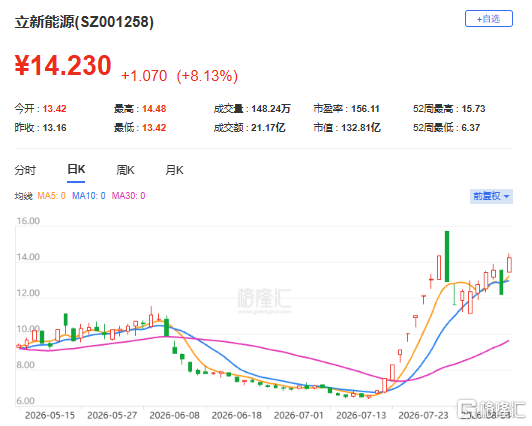The height and width of the screenshot is (426, 532).
Task: Click the 今开 value 13.42
Action: point(54,109)
